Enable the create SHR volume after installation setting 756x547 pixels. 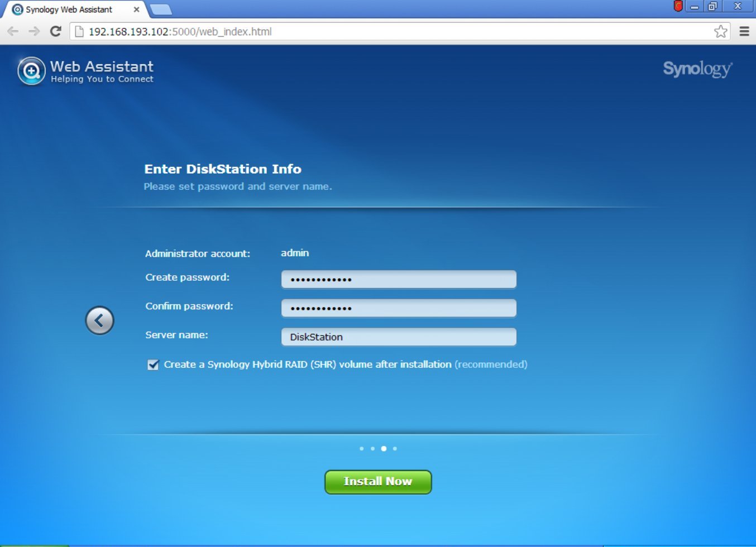click(152, 364)
